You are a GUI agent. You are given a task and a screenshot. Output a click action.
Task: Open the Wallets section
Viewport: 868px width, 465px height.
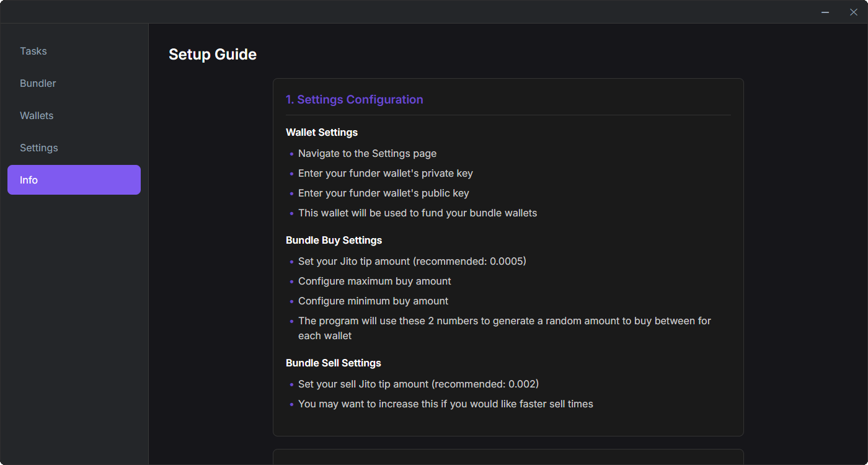point(74,115)
